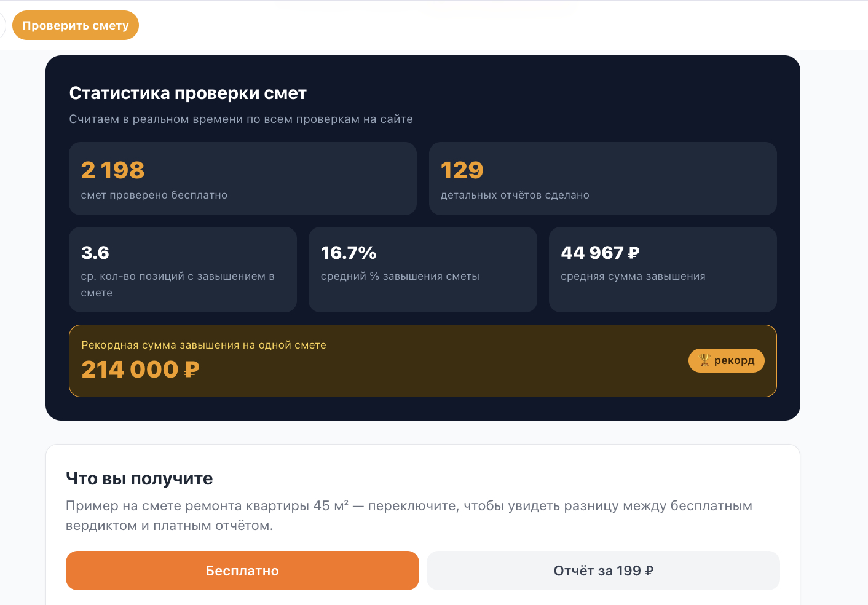The image size is (868, 605).
Task: Click the partially visible round button at top-left
Action: click(x=2, y=25)
